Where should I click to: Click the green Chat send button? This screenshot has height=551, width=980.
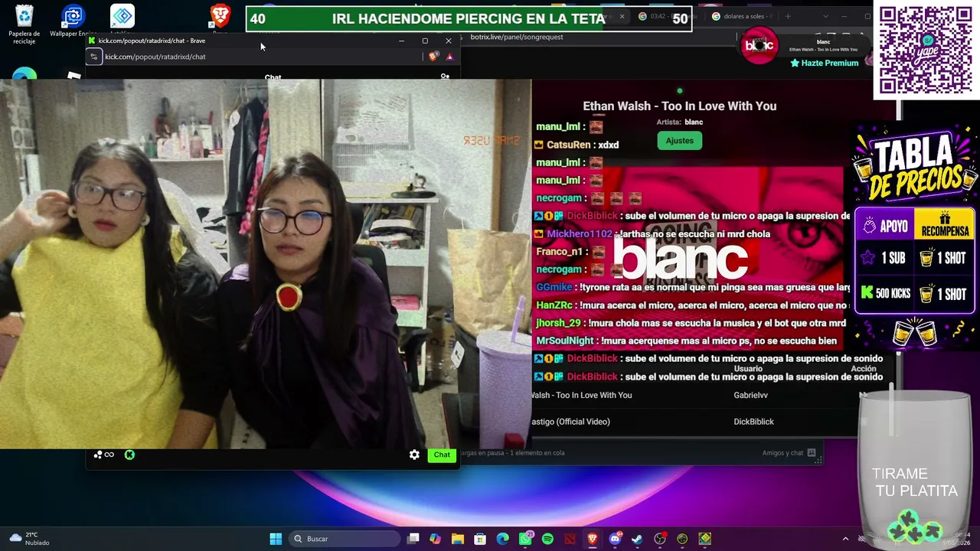click(442, 455)
